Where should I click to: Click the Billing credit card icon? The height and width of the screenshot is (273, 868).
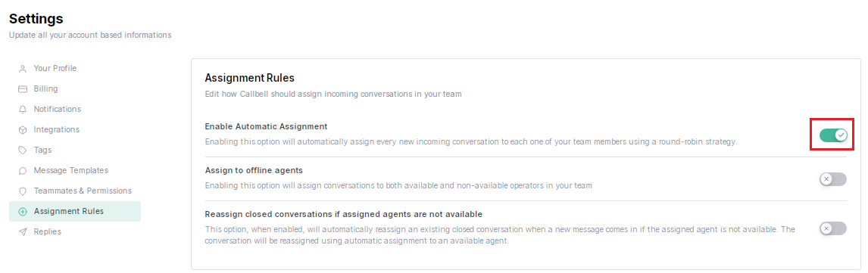pyautogui.click(x=23, y=89)
